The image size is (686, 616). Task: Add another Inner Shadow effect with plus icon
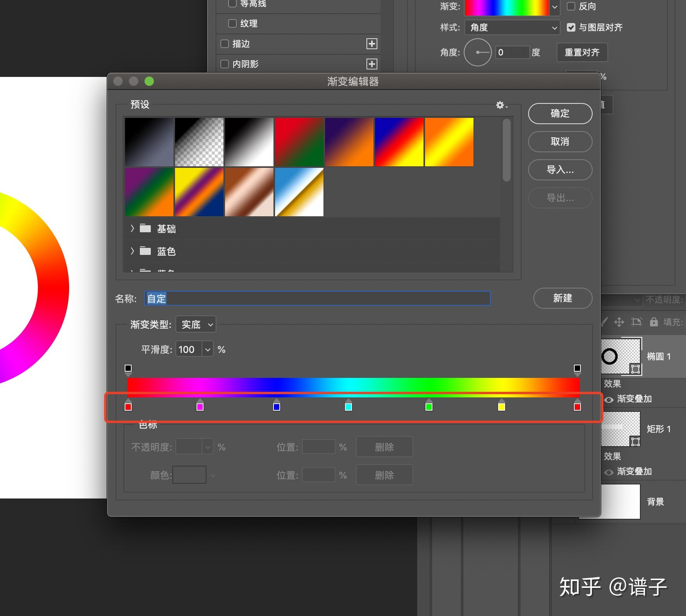pyautogui.click(x=372, y=64)
